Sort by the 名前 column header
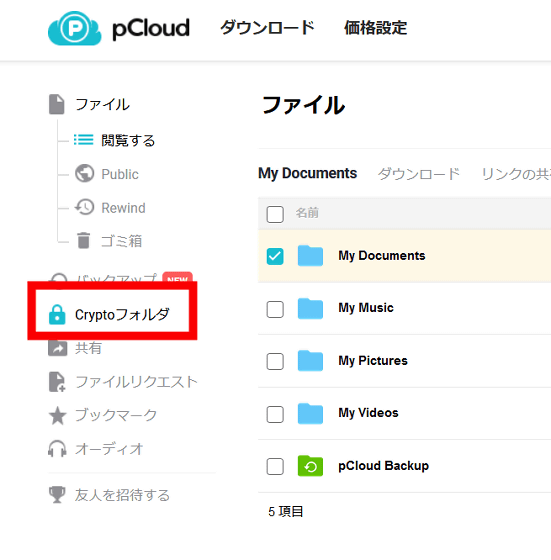The height and width of the screenshot is (560, 551). click(307, 213)
